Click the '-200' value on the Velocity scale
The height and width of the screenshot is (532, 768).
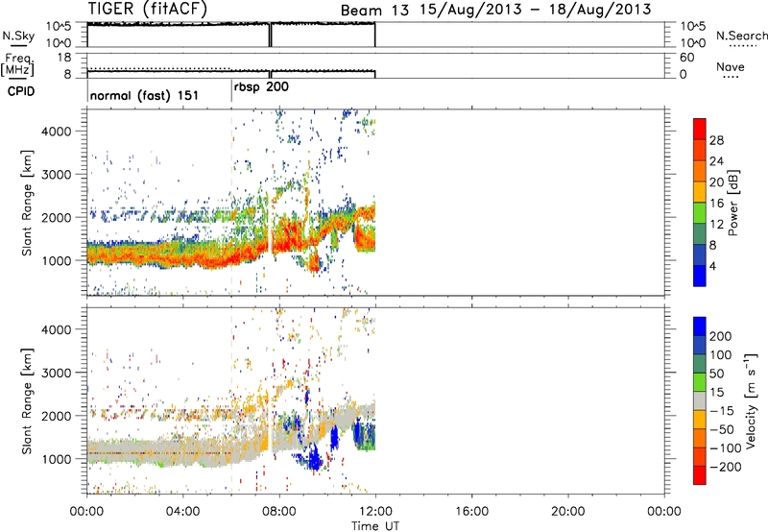(x=724, y=467)
